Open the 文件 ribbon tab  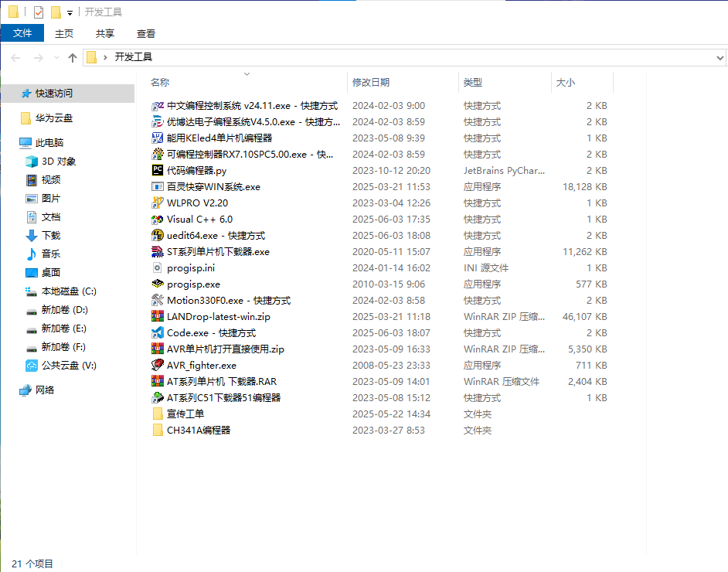pos(22,33)
